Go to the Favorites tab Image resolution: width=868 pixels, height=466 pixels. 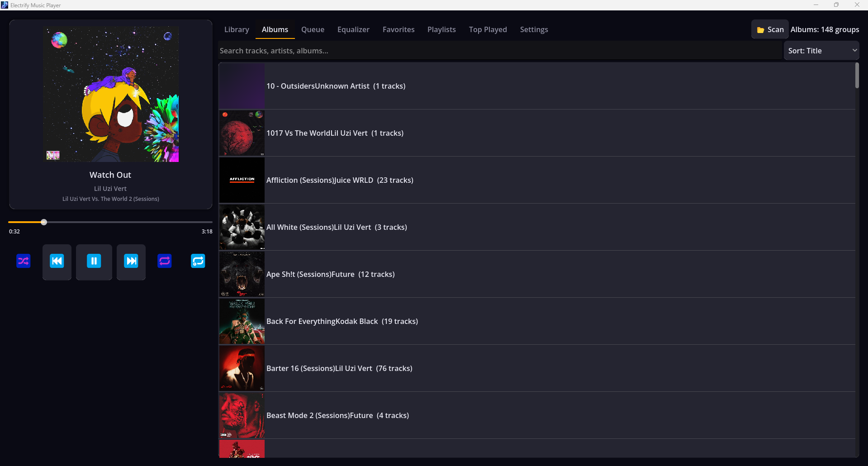[x=398, y=29]
